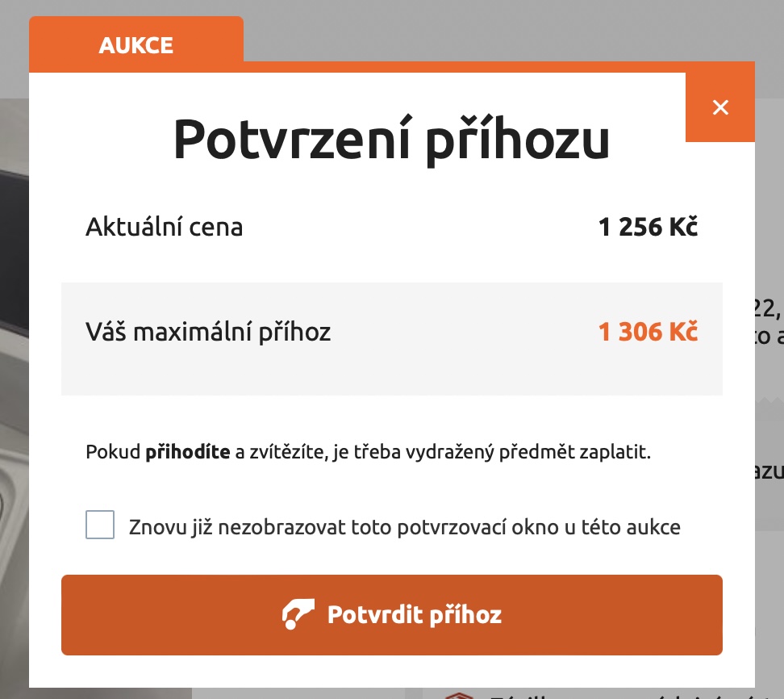Click the word 'aukce' in checkbox label
Viewport: 784px width, 699px height.
[654, 528]
